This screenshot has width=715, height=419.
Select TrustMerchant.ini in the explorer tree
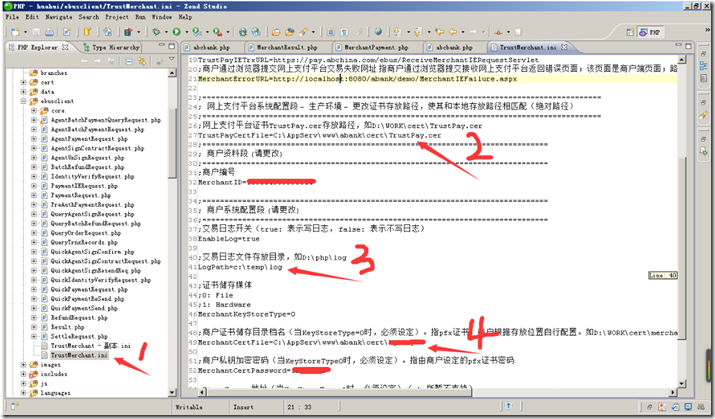tap(79, 355)
